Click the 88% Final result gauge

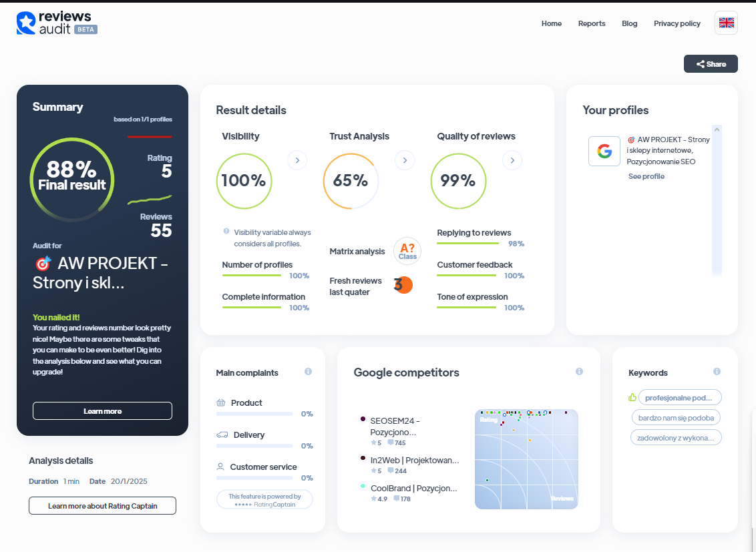coord(72,180)
